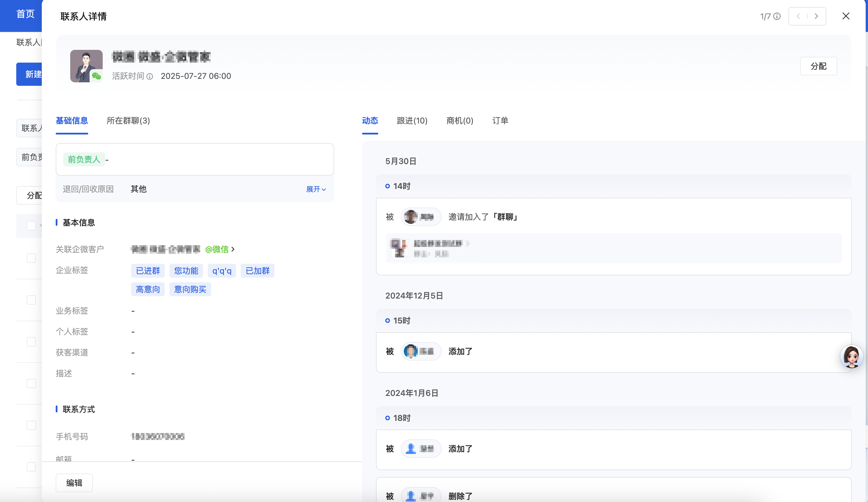Go to previous contact arrow
Viewport: 868px width, 502px height.
coord(798,16)
